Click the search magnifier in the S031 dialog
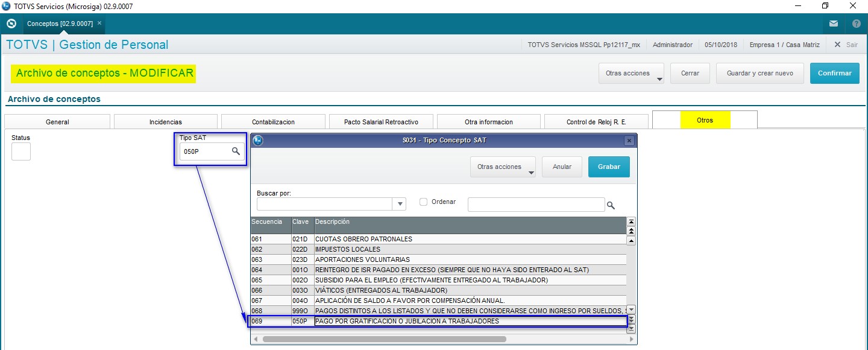868x350 pixels. click(611, 205)
